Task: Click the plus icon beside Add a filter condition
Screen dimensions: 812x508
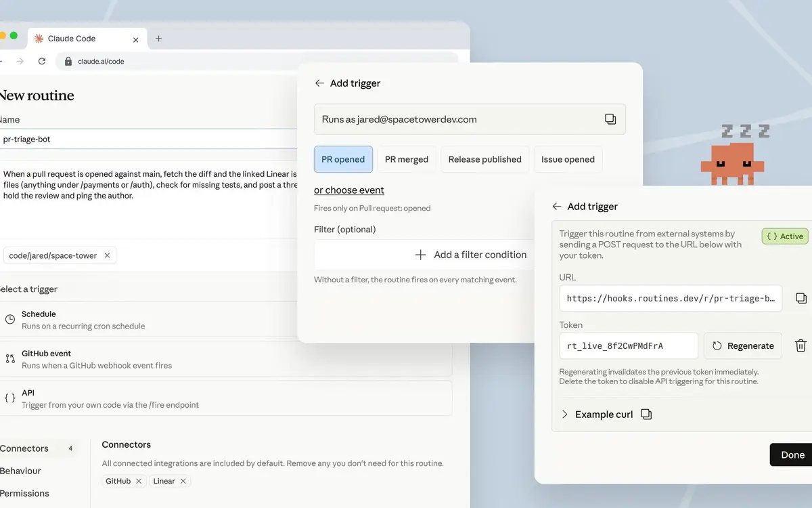Action: click(420, 255)
